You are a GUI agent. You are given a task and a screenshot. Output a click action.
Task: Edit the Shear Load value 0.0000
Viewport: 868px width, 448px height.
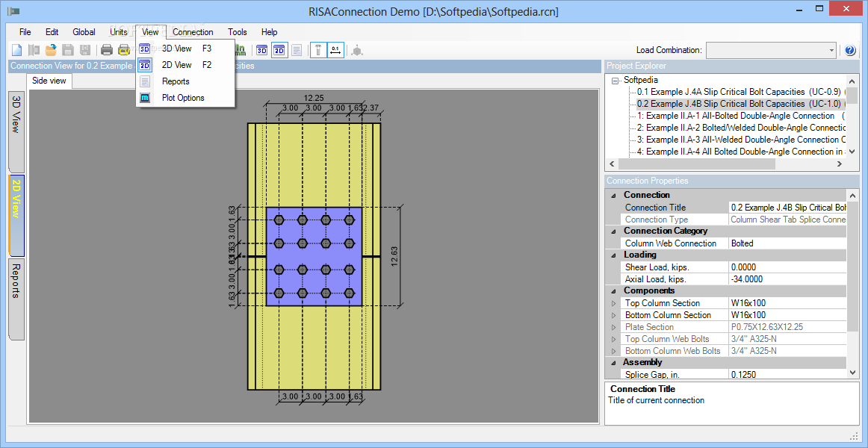pyautogui.click(x=788, y=267)
